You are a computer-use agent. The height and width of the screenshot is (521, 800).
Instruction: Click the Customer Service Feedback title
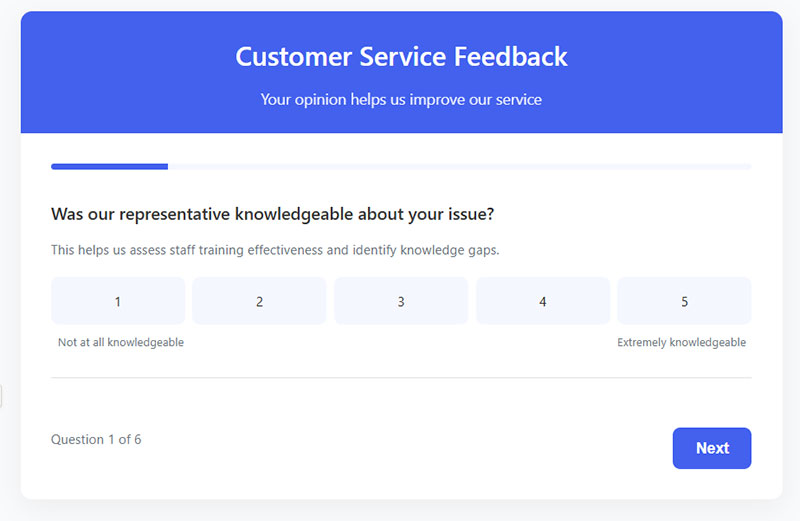[x=401, y=56]
